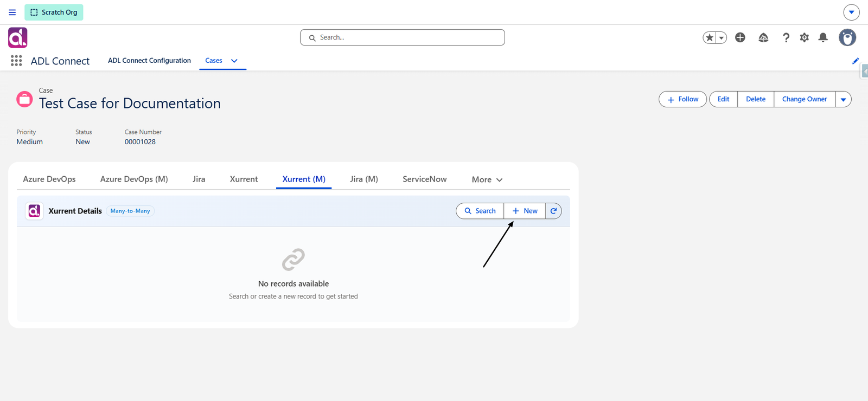Click the New status value

pos(82,142)
